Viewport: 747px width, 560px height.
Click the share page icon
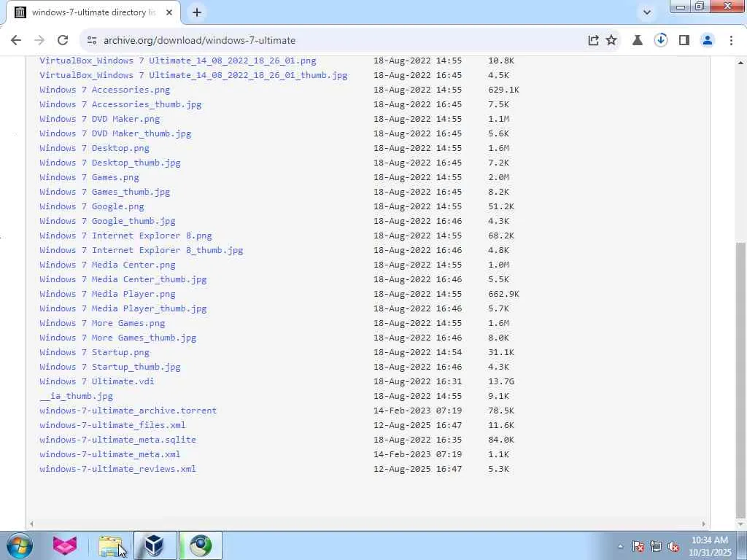[x=593, y=41]
